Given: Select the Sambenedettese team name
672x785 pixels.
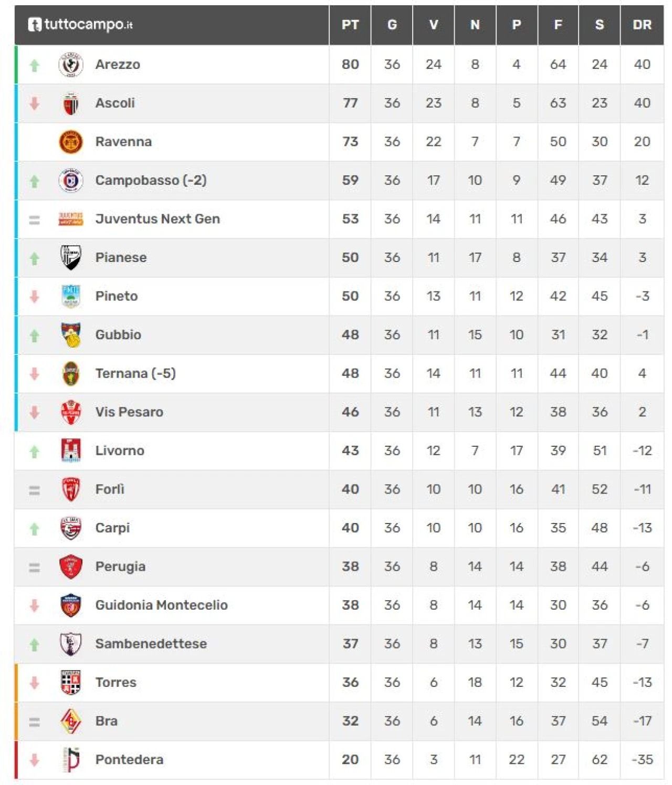Looking at the screenshot, I should pos(151,644).
